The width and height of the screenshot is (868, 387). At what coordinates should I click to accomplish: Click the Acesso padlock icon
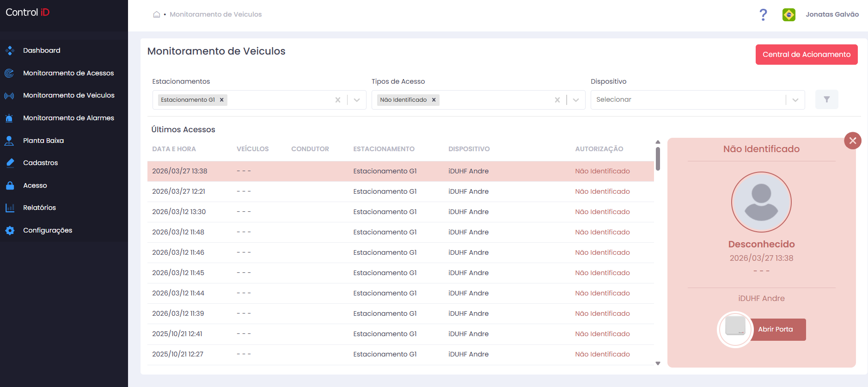click(x=10, y=185)
